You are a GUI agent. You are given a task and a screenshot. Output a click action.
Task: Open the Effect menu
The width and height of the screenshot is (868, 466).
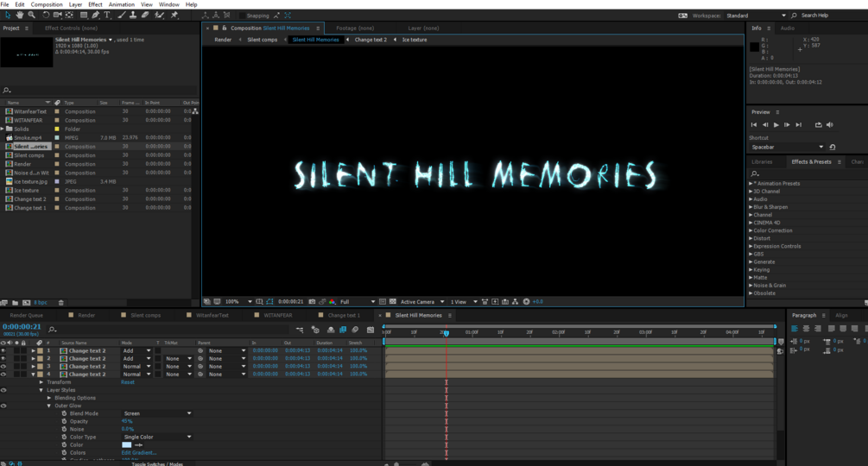point(95,4)
